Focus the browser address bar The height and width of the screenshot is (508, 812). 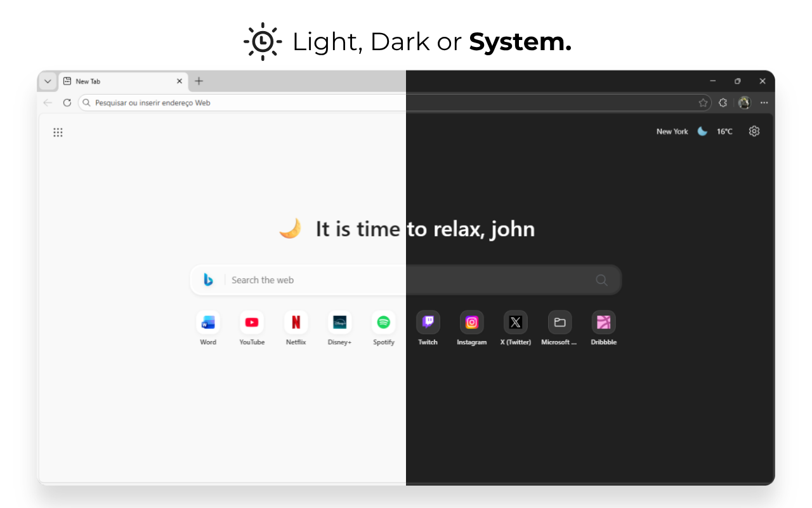395,103
